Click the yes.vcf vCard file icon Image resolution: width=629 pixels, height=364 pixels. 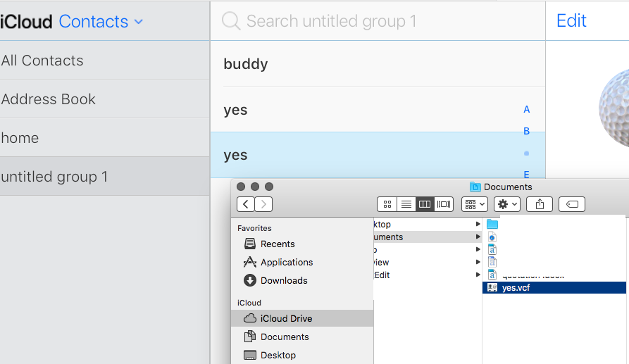[492, 288]
